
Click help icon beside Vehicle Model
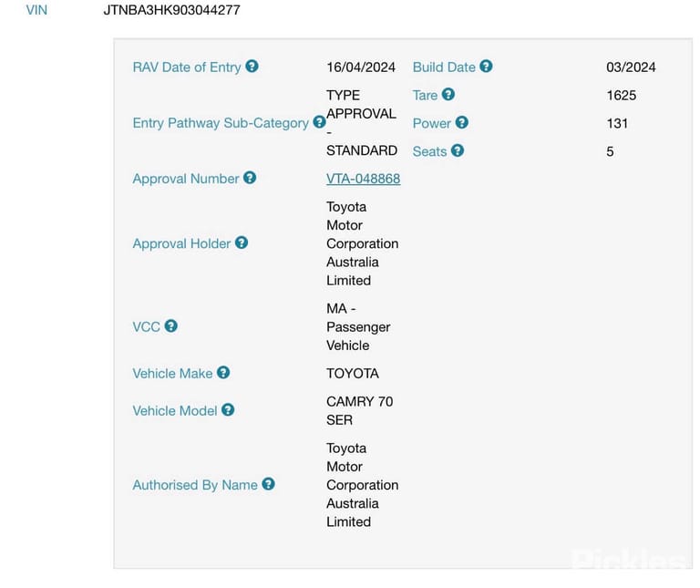(228, 410)
